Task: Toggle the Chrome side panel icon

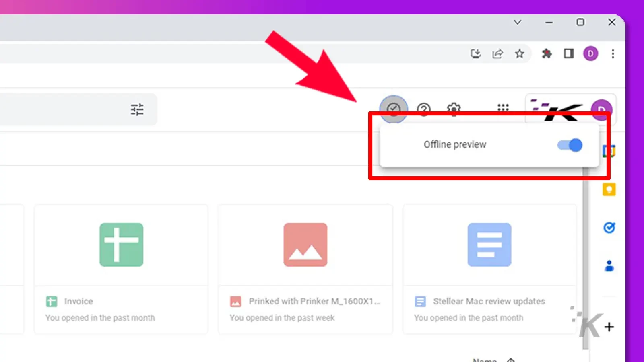Action: (569, 53)
